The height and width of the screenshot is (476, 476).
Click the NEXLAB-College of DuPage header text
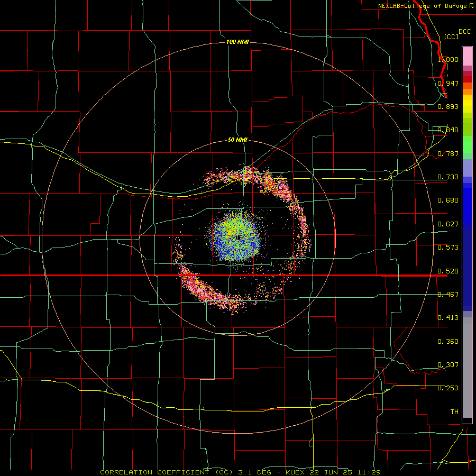pos(422,6)
